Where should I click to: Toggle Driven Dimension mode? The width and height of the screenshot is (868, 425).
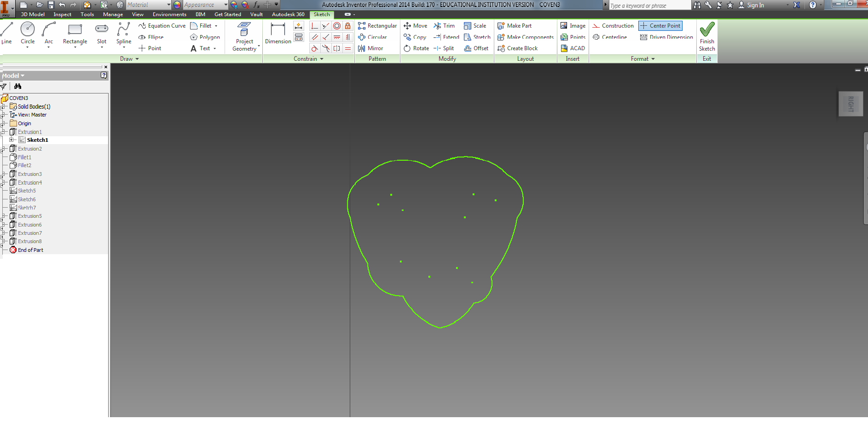click(666, 37)
